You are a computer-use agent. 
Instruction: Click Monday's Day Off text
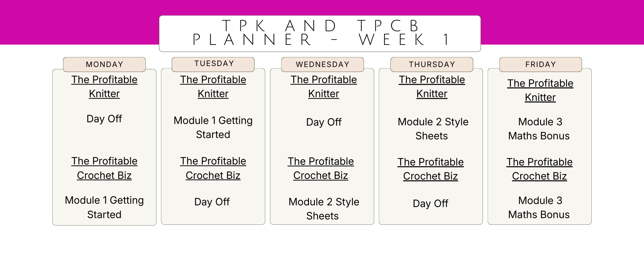[104, 119]
